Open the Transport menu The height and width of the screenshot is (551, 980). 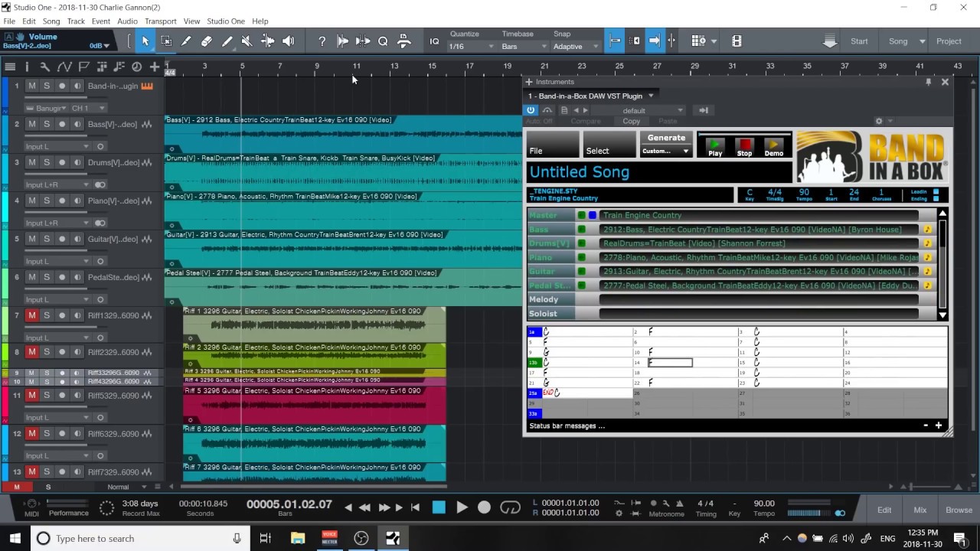point(161,21)
